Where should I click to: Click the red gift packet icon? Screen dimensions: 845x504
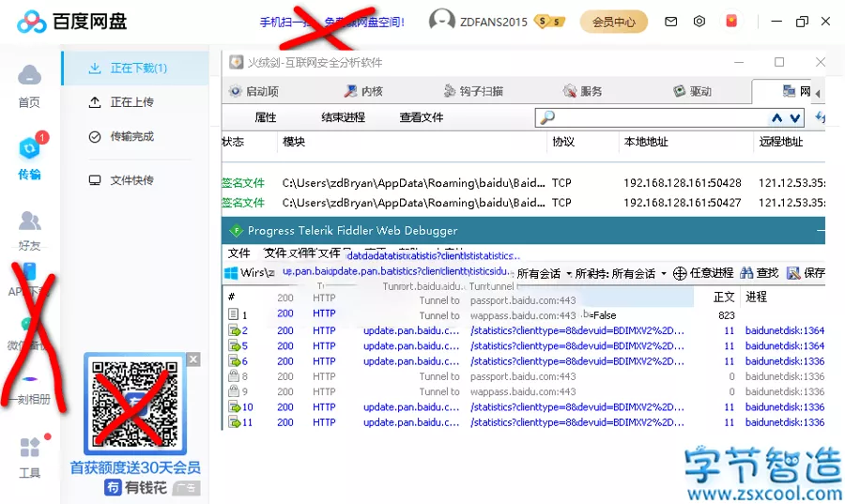[731, 21]
